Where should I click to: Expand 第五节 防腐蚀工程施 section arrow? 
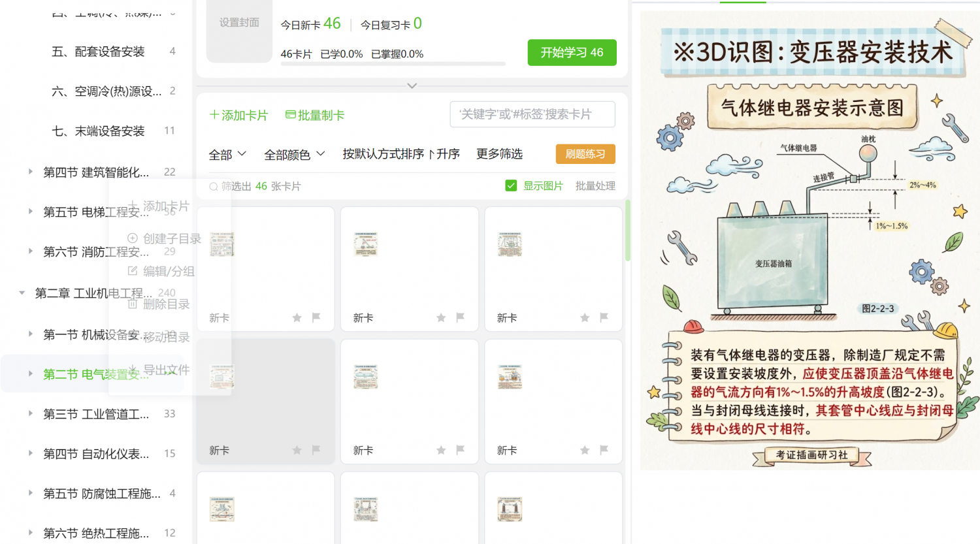click(x=30, y=493)
